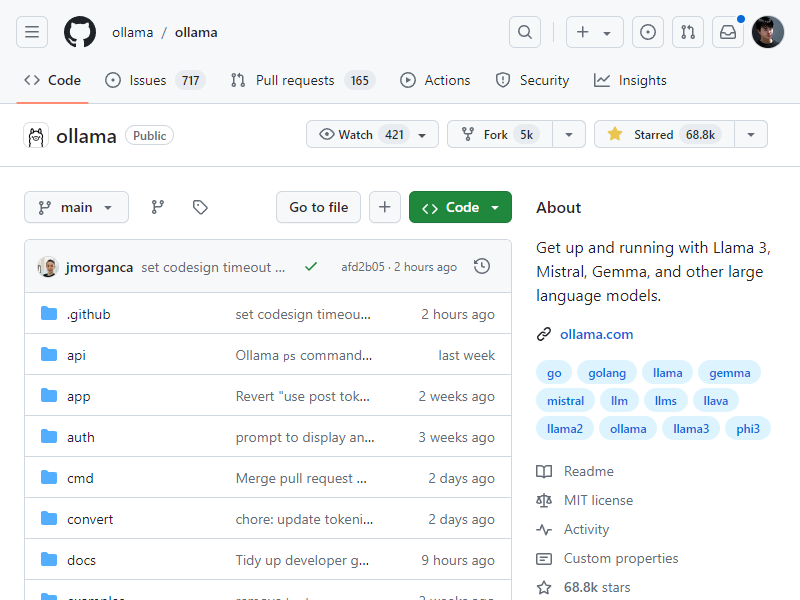Open the Actions tab

click(x=435, y=80)
